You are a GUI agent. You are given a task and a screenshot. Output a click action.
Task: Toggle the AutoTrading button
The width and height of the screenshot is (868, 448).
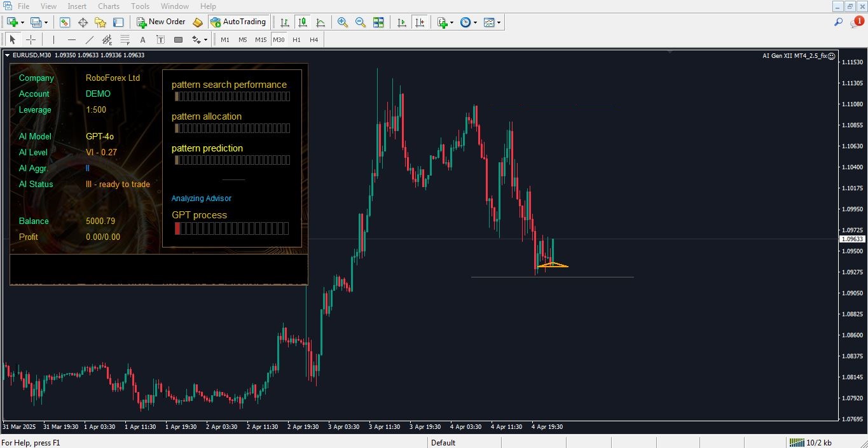238,22
